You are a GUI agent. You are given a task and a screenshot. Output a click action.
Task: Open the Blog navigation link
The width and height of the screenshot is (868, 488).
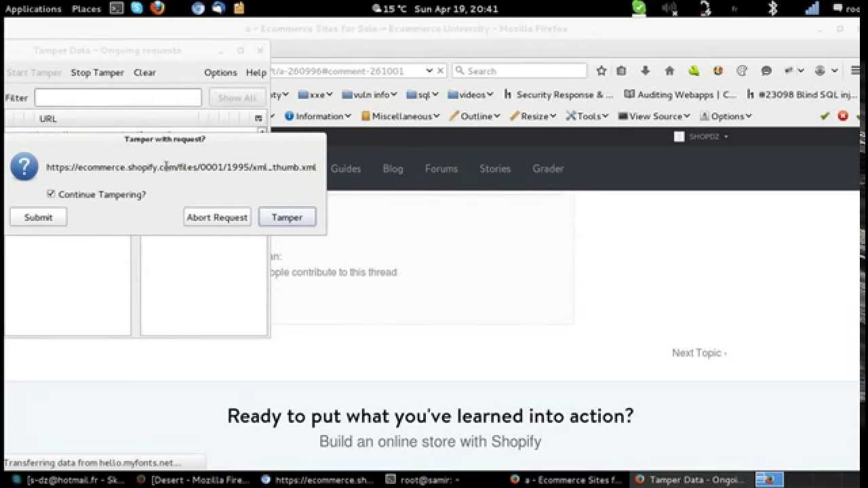[393, 169]
